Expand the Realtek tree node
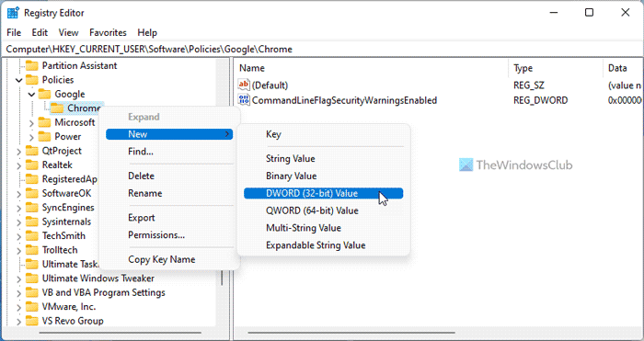The image size is (644, 341). pyautogui.click(x=19, y=165)
